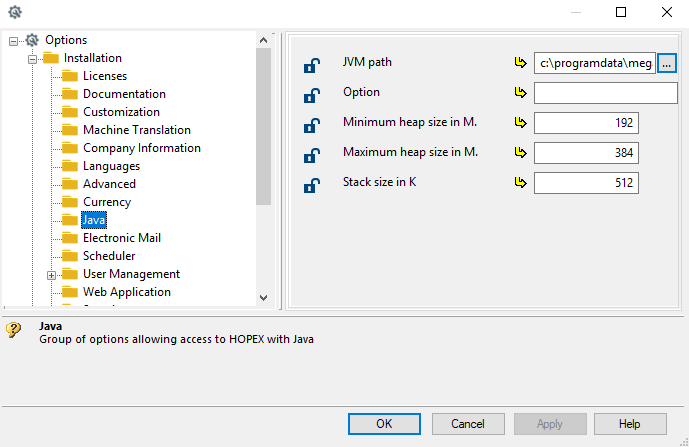This screenshot has width=689, height=447.
Task: Select Languages in the tree
Action: point(112,166)
